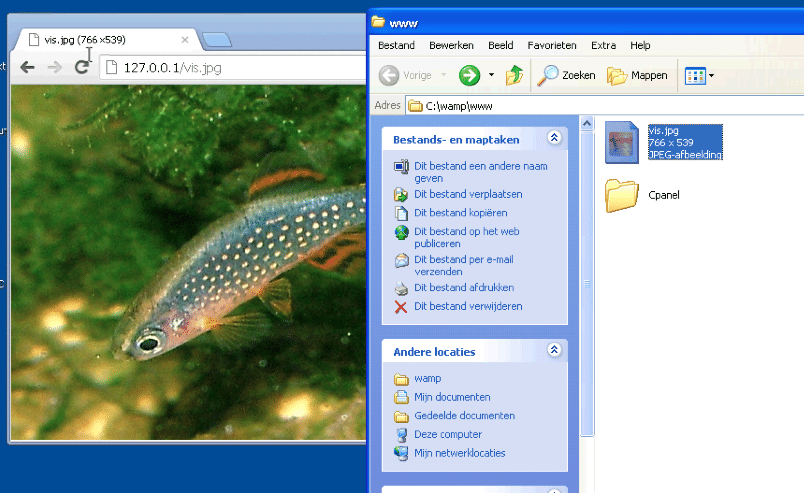Screen dimensions: 804x493
Task: Open dropdown arrow next to forward button
Action: (491, 75)
